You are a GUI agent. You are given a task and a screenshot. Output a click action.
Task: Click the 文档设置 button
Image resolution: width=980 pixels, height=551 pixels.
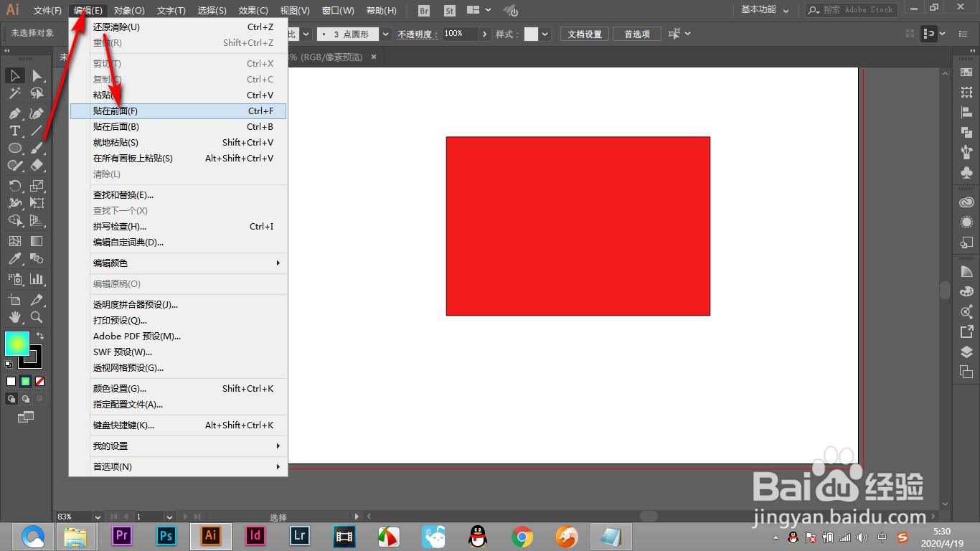pos(585,34)
